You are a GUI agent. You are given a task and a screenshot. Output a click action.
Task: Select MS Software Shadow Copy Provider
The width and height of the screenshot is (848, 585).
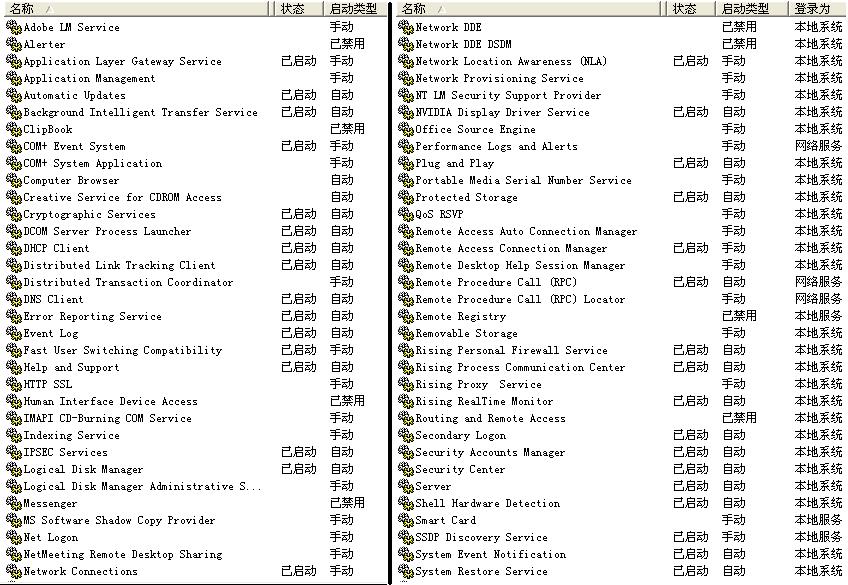(119, 520)
